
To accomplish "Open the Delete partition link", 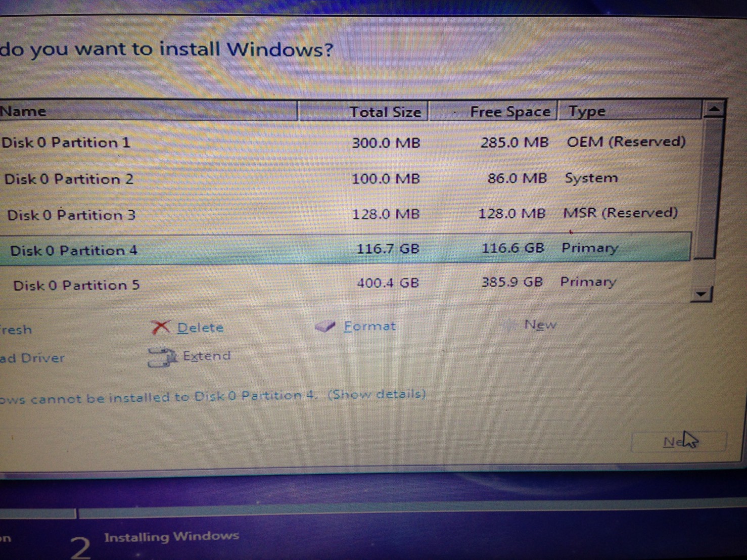I will 200,328.
